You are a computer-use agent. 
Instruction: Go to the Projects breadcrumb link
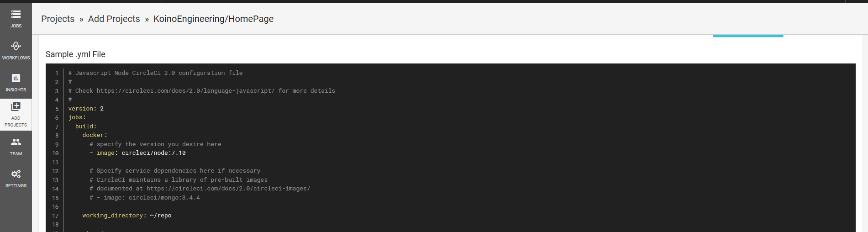[58, 19]
